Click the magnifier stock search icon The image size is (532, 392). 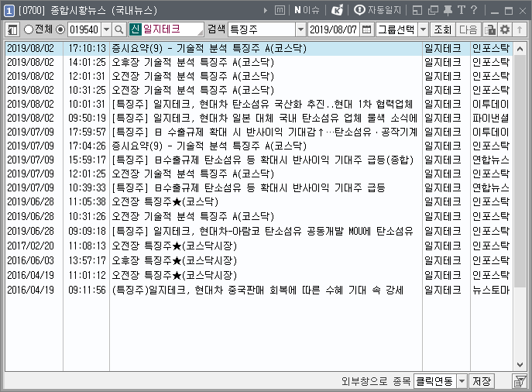click(x=118, y=30)
